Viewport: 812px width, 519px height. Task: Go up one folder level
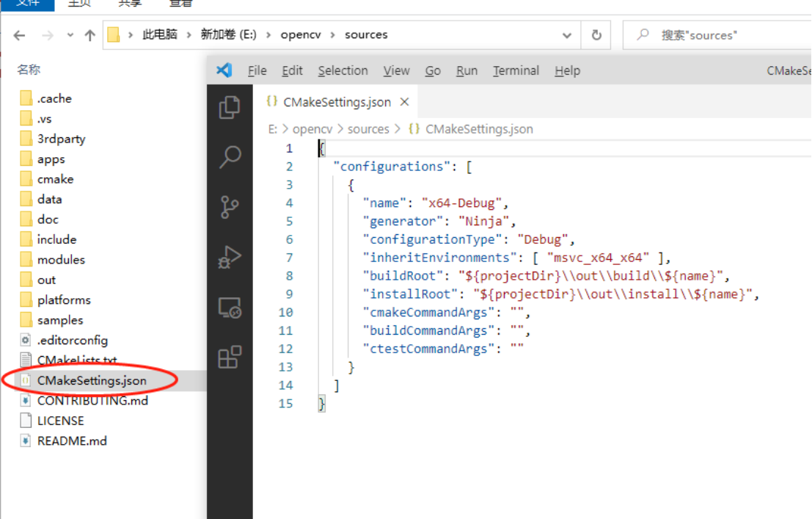coord(90,35)
